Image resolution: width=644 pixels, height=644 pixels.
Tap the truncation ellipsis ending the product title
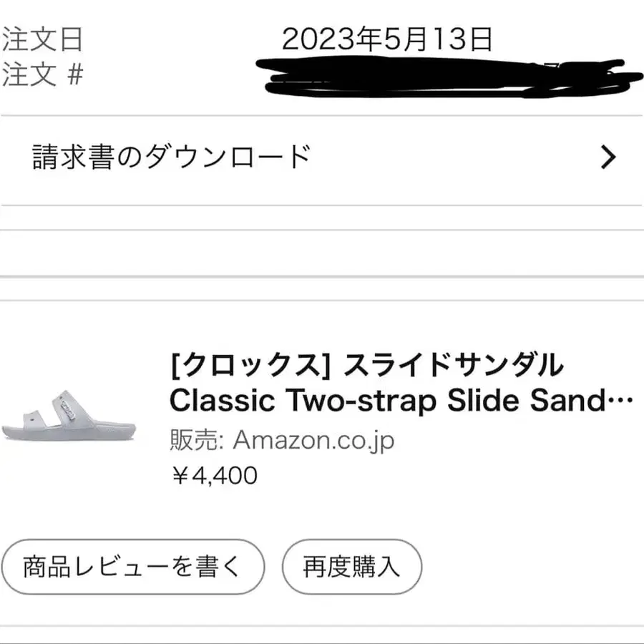point(620,402)
